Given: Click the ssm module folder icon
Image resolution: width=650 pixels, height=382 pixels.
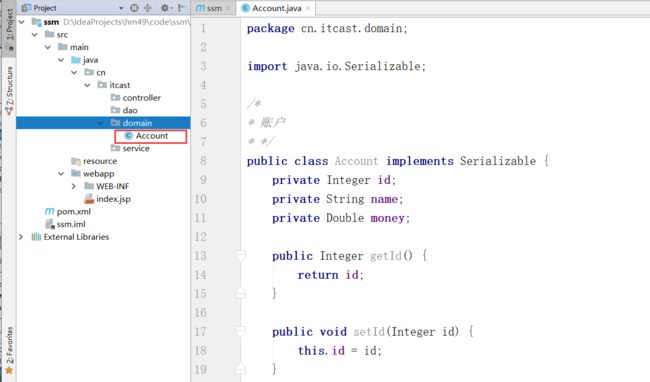Looking at the screenshot, I should [x=36, y=22].
